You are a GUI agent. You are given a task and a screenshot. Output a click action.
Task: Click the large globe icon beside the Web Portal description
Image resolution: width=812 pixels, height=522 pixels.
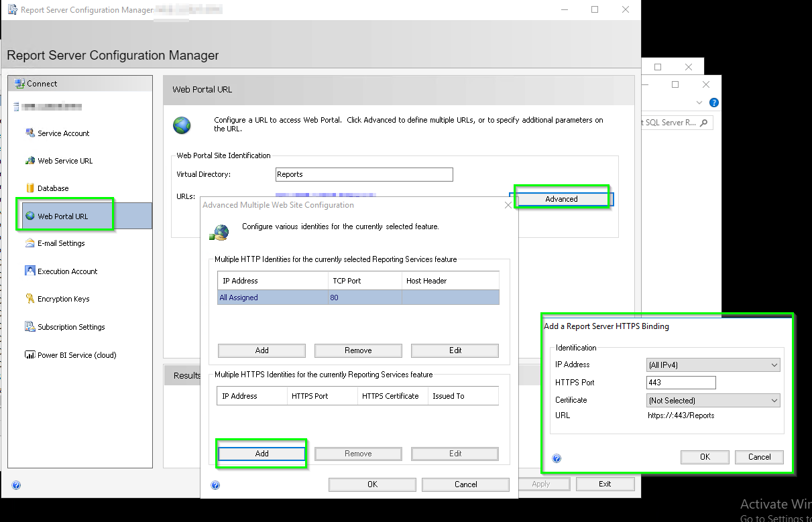182,125
